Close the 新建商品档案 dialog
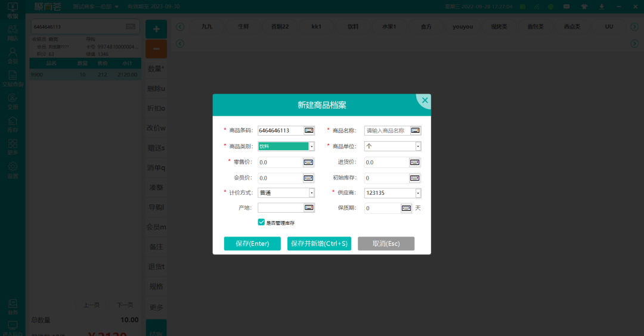The height and width of the screenshot is (336, 644). click(x=425, y=101)
